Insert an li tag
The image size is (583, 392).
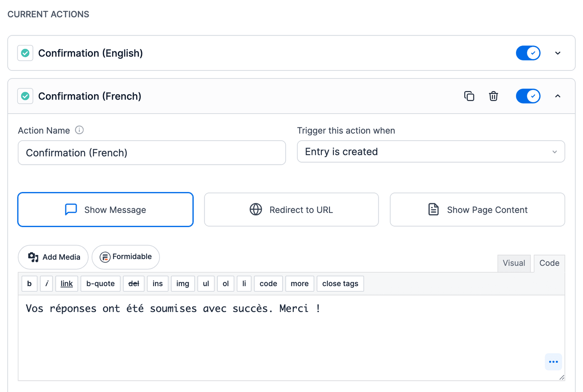click(244, 284)
